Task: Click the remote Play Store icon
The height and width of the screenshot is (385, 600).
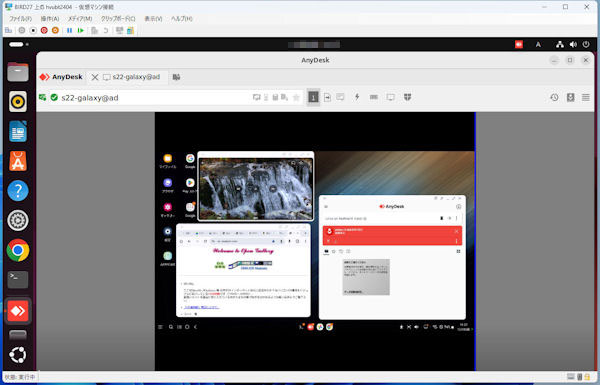Action: coord(190,183)
